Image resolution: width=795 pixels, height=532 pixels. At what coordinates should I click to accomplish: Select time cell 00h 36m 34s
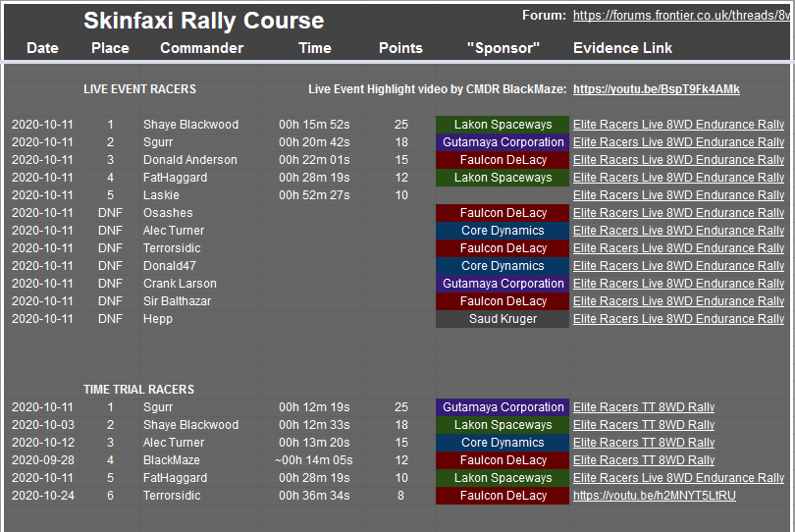point(314,496)
